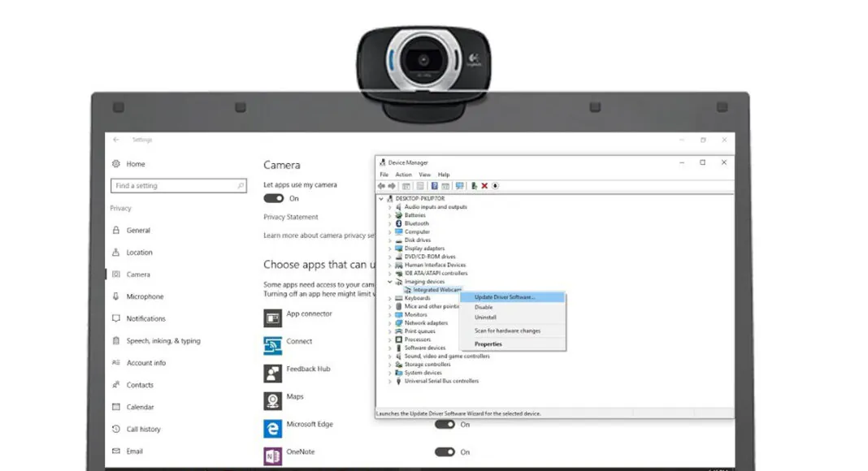Toggle camera access for Microsoft Edge
This screenshot has height=471, width=868.
(x=445, y=424)
